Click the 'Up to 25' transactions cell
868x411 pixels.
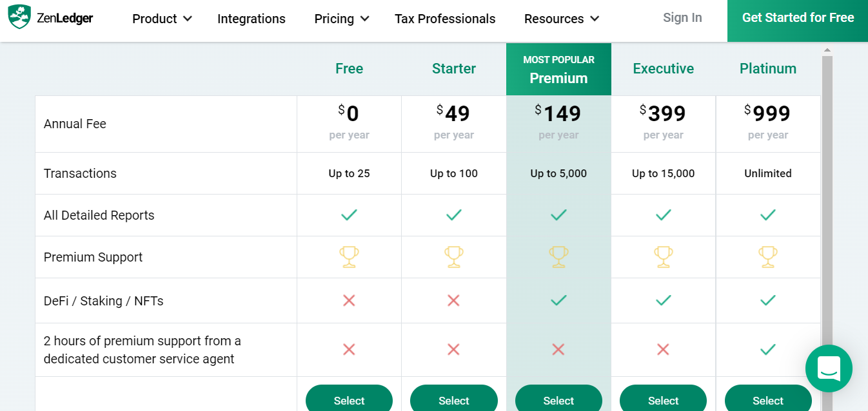click(349, 173)
